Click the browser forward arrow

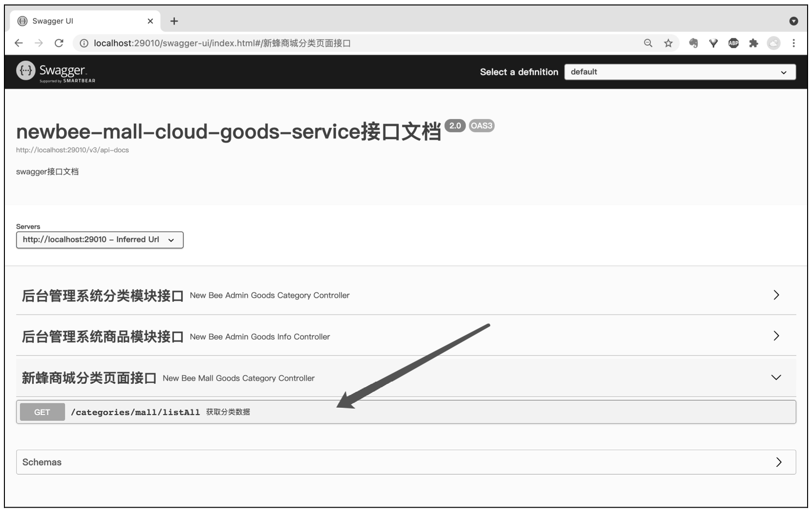pos(39,43)
